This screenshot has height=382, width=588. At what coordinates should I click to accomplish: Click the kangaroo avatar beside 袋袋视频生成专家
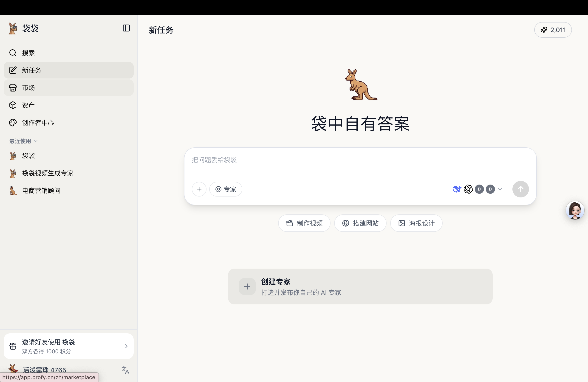coord(13,173)
